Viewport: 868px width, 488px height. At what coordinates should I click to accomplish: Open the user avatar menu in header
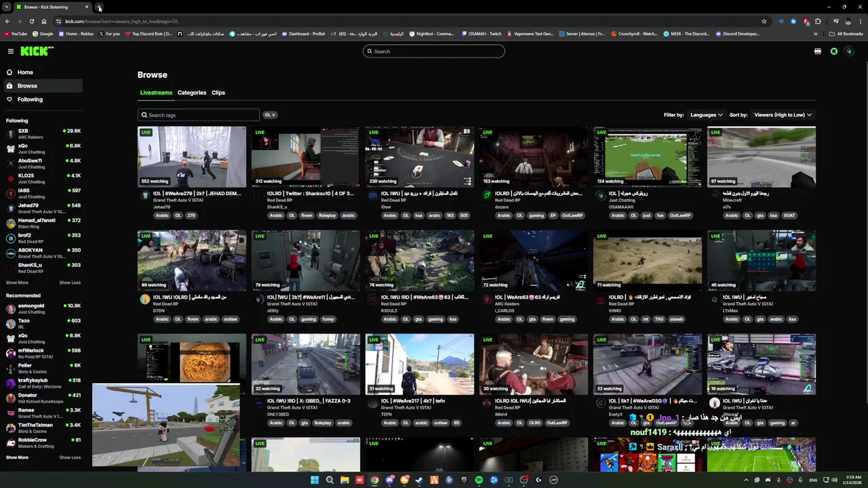click(849, 52)
